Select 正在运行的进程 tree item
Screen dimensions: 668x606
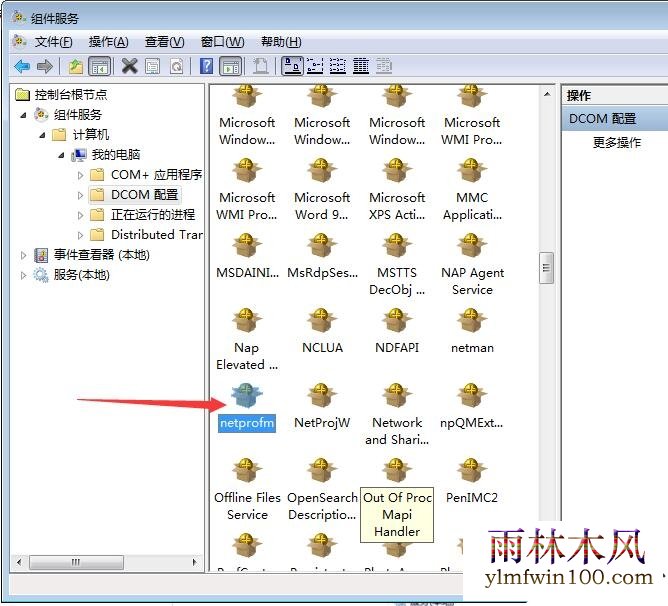tap(153, 214)
